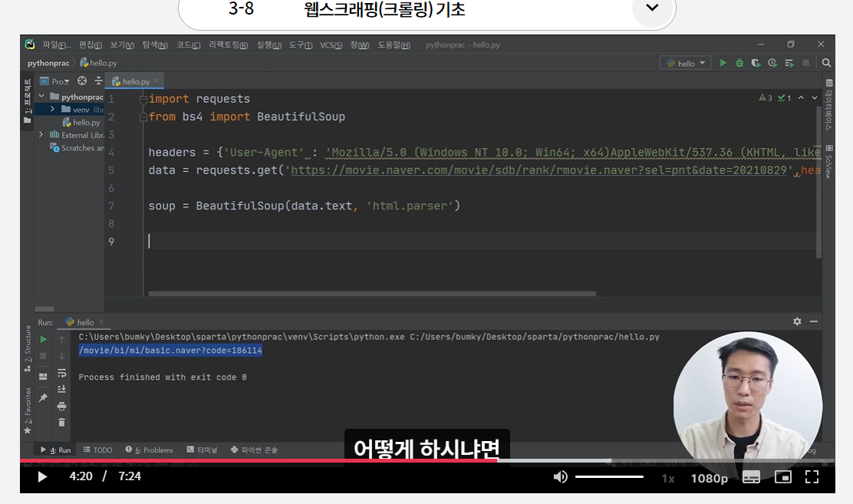The width and height of the screenshot is (853, 504).
Task: Run with coverage icon in toolbar
Action: (756, 63)
